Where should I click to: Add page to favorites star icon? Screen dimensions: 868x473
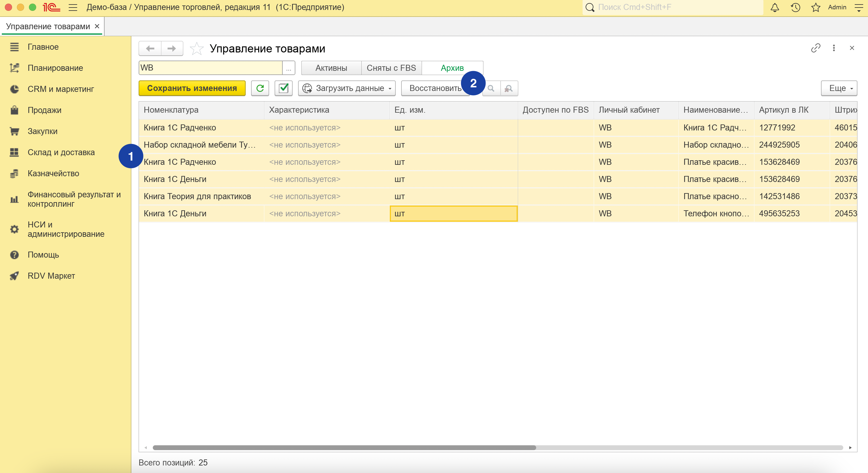[x=197, y=49]
